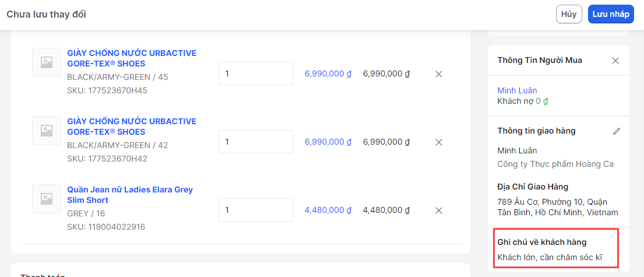
Task: Close the Thông Tin Người Mua panel
Action: (615, 61)
